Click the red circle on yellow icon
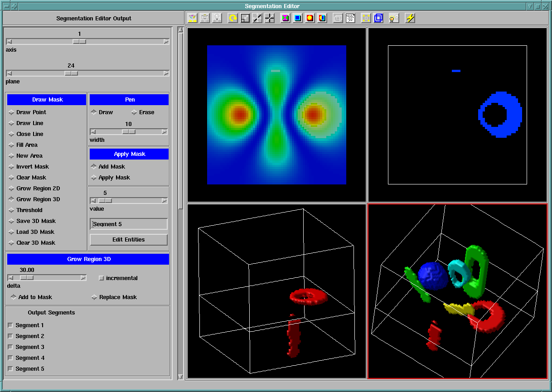This screenshot has height=392, width=552. tap(310, 18)
